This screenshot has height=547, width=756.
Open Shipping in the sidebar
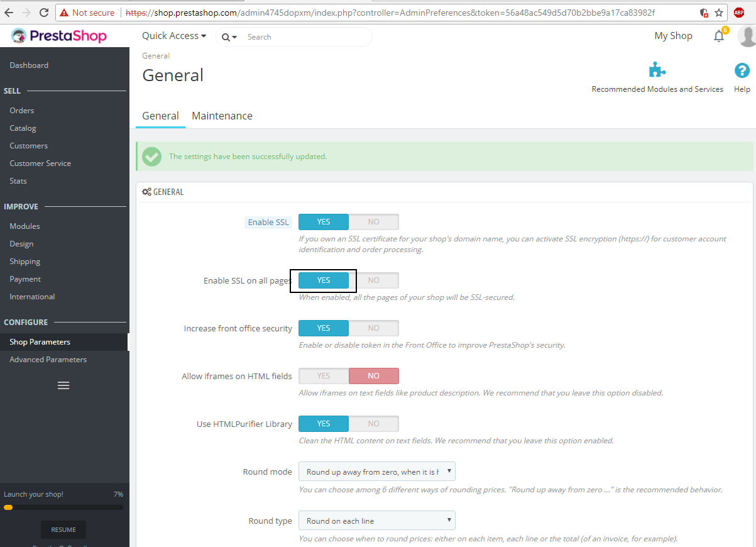click(25, 262)
